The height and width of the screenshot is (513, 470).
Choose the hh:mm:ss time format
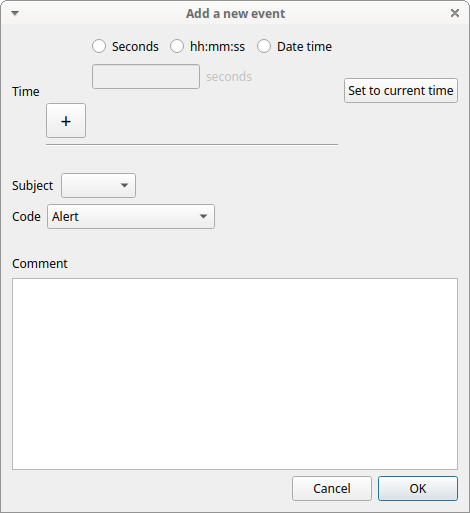[177, 46]
